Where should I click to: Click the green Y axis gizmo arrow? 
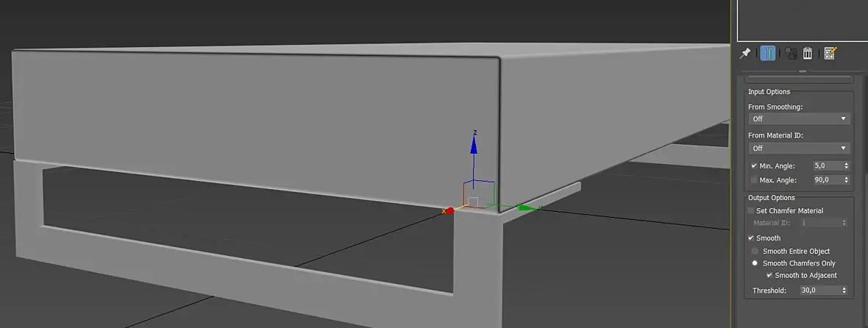(527, 208)
